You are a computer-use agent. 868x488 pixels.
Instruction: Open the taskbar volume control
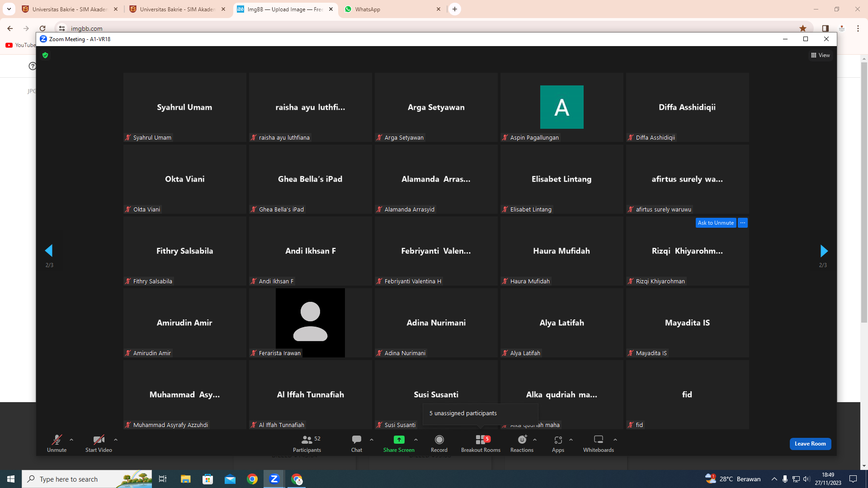click(x=807, y=479)
